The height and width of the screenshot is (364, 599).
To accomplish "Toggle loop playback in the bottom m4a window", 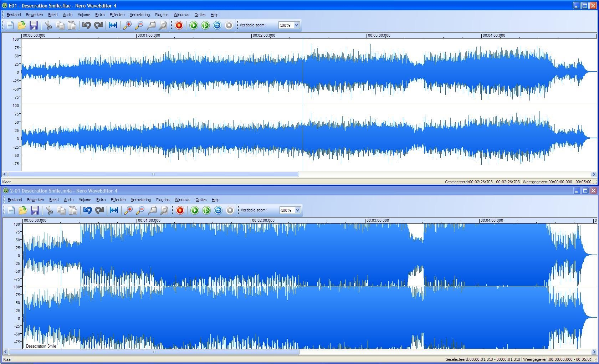I will pyautogui.click(x=218, y=210).
